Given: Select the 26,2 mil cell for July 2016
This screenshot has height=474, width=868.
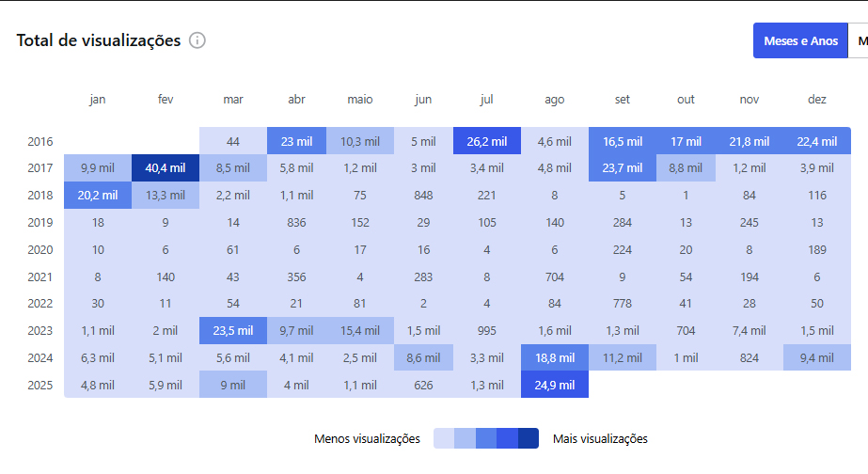Looking at the screenshot, I should [486, 141].
